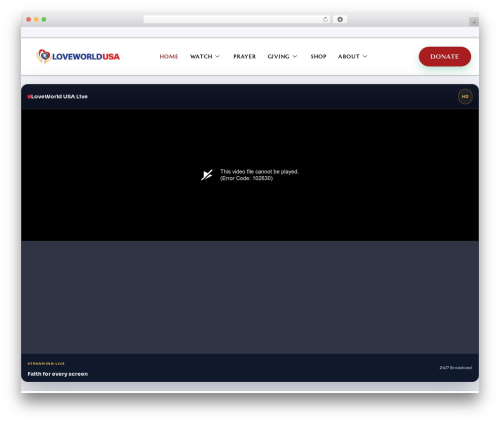Click the LOVEWORLDUSA wordmark link
Screen dimensions: 500x423
click(86, 57)
